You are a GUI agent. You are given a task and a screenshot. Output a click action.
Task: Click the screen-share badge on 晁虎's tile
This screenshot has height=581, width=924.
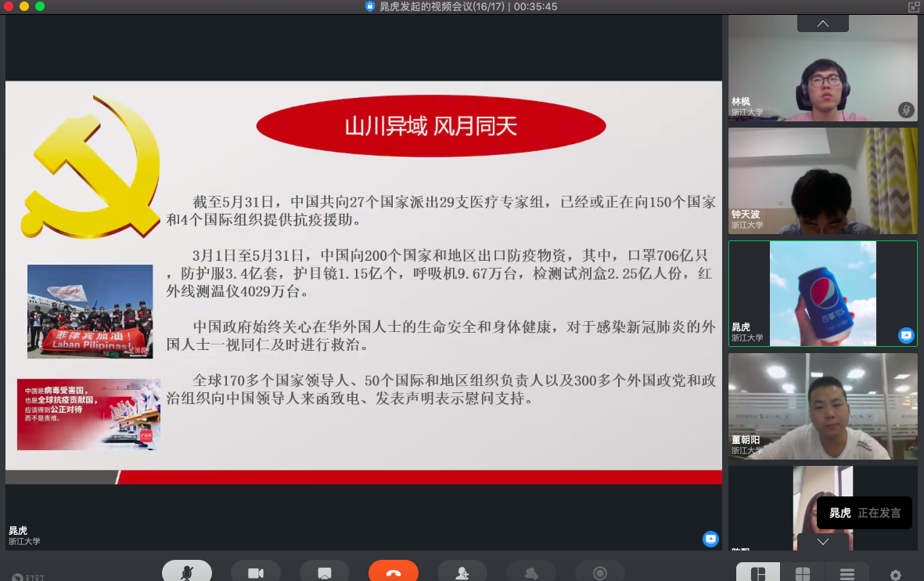[x=906, y=335]
